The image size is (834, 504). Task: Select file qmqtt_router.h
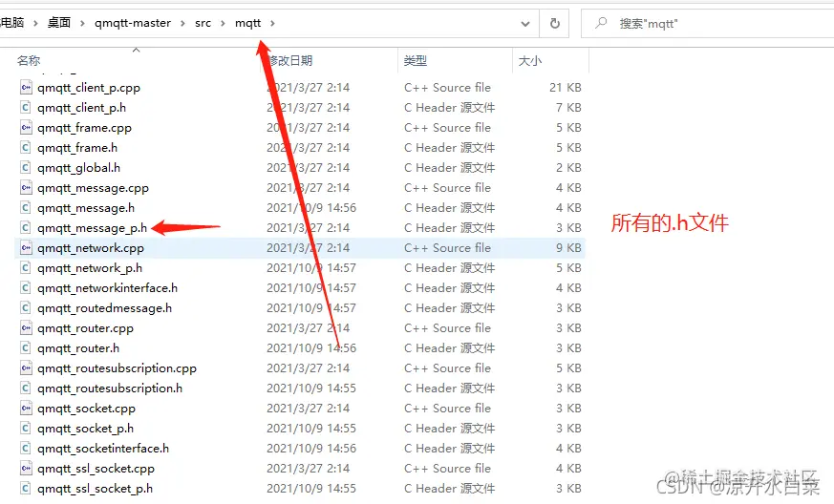click(78, 348)
